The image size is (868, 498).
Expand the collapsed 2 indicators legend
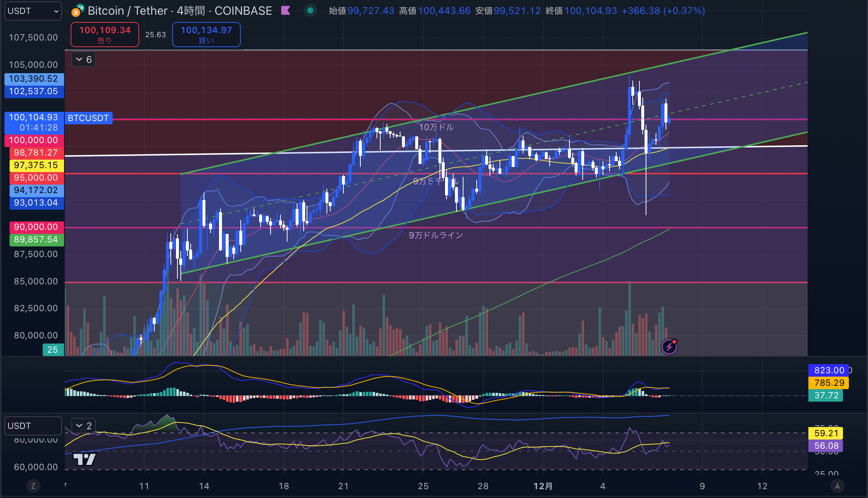pyautogui.click(x=84, y=426)
